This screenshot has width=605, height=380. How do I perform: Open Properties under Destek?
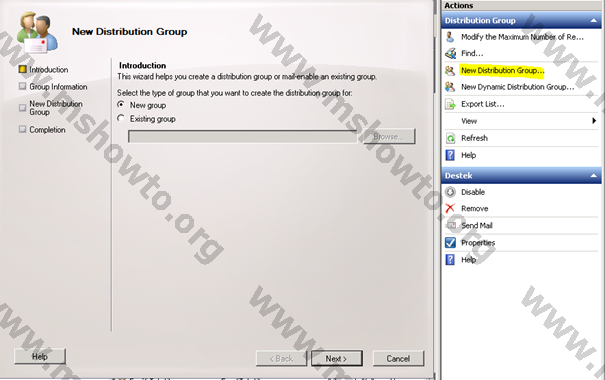[x=478, y=243]
